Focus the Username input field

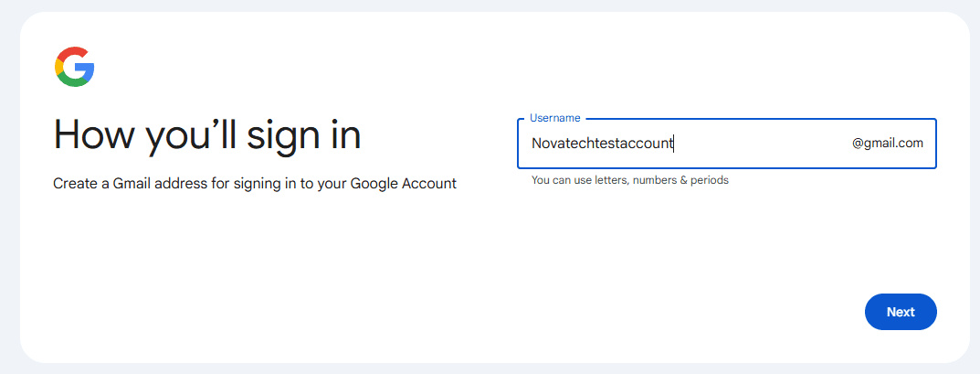pyautogui.click(x=726, y=144)
